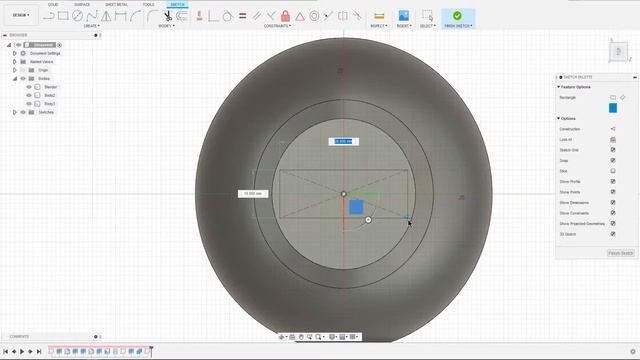
Task: Click the Insert image icon
Action: point(404,16)
